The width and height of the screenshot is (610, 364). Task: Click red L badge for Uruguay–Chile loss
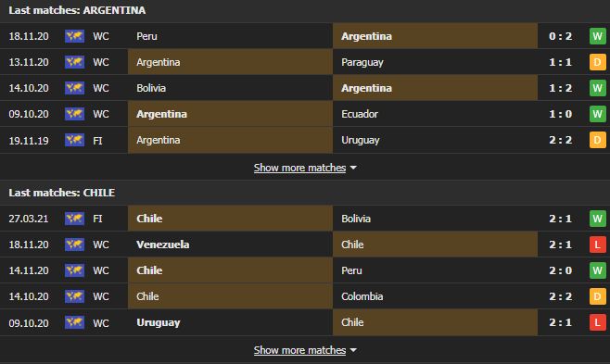pyautogui.click(x=598, y=322)
